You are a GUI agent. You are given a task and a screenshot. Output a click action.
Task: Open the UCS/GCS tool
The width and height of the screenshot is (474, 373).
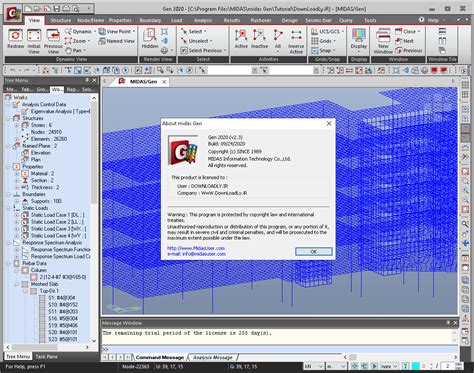point(327,32)
